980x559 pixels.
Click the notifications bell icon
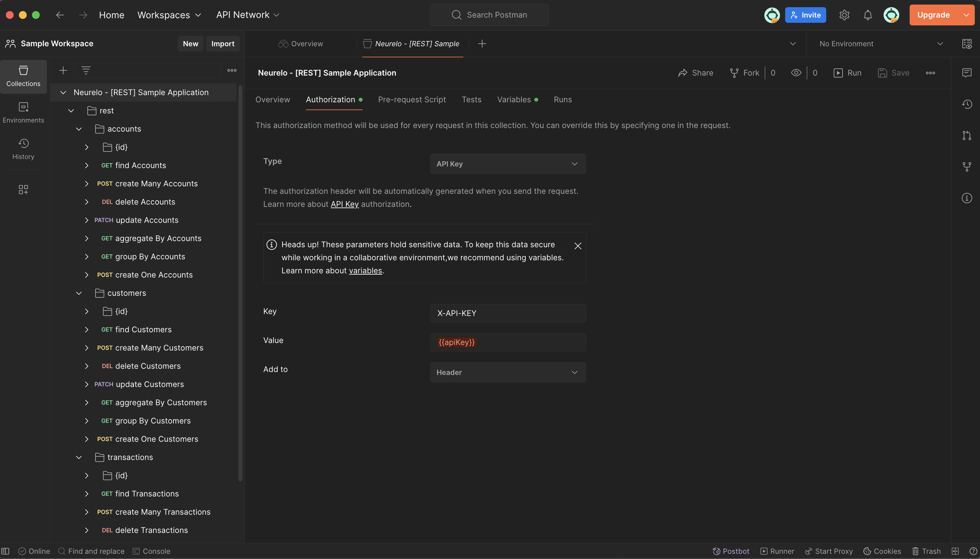(868, 15)
